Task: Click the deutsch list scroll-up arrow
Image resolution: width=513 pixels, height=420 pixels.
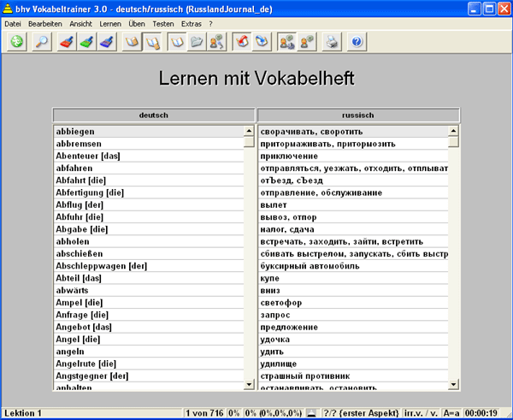Action: click(x=249, y=131)
